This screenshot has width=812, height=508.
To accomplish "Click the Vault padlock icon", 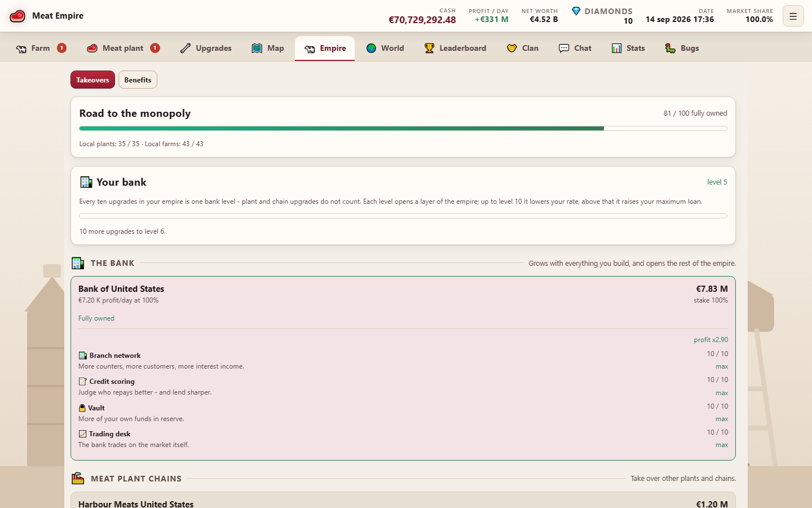I will pyautogui.click(x=82, y=408).
